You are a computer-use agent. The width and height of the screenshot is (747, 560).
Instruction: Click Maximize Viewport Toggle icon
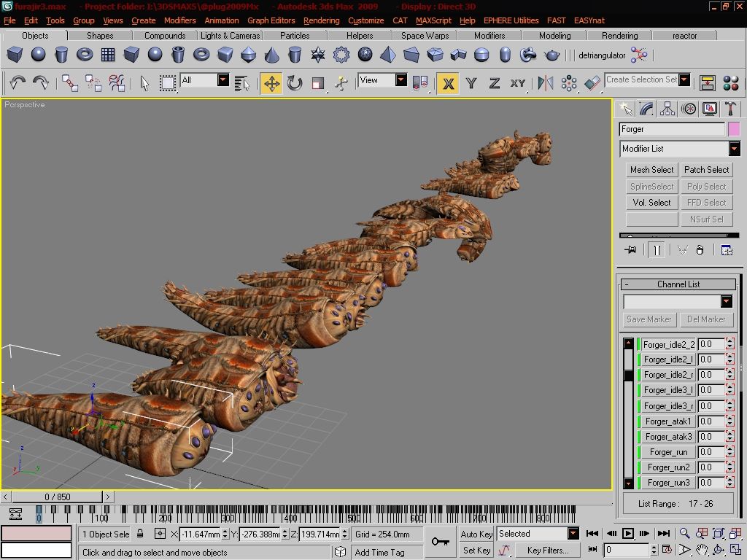pos(735,550)
